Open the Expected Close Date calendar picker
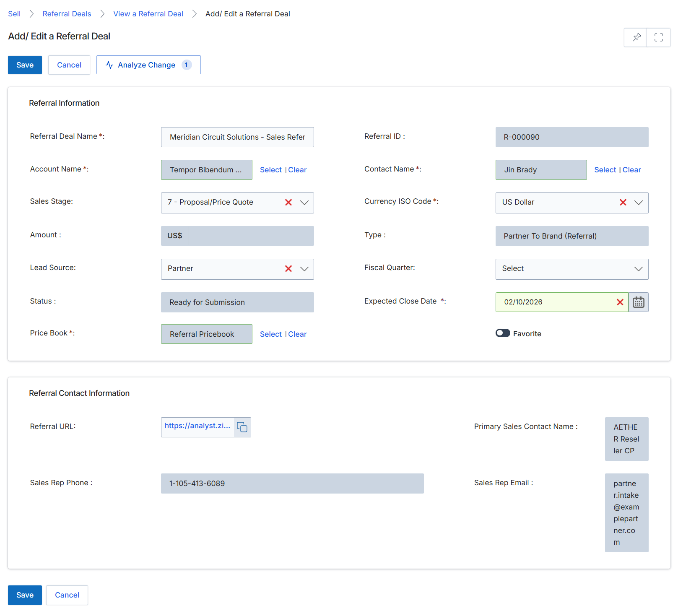678x616 pixels. (638, 302)
